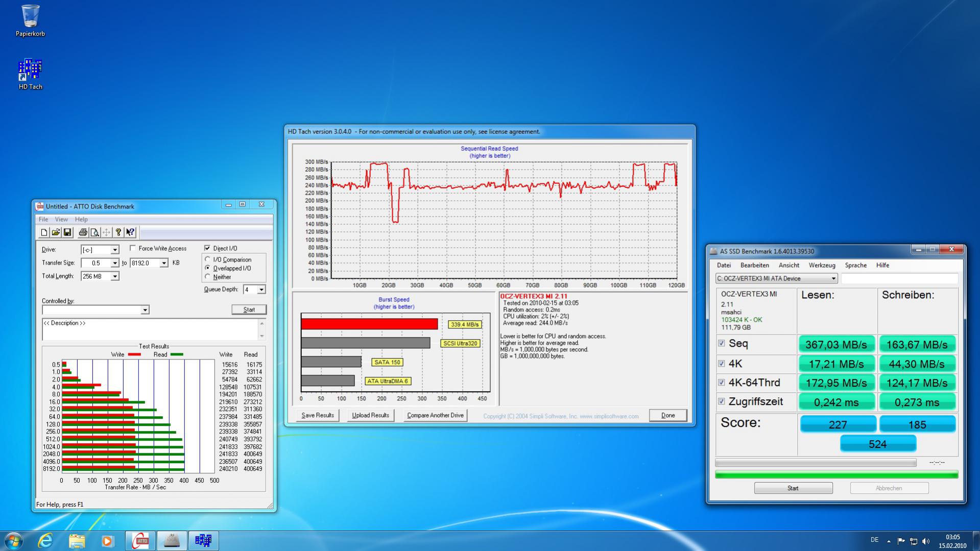The image size is (980, 551).
Task: Click the volume speaker tray icon
Action: point(926,541)
